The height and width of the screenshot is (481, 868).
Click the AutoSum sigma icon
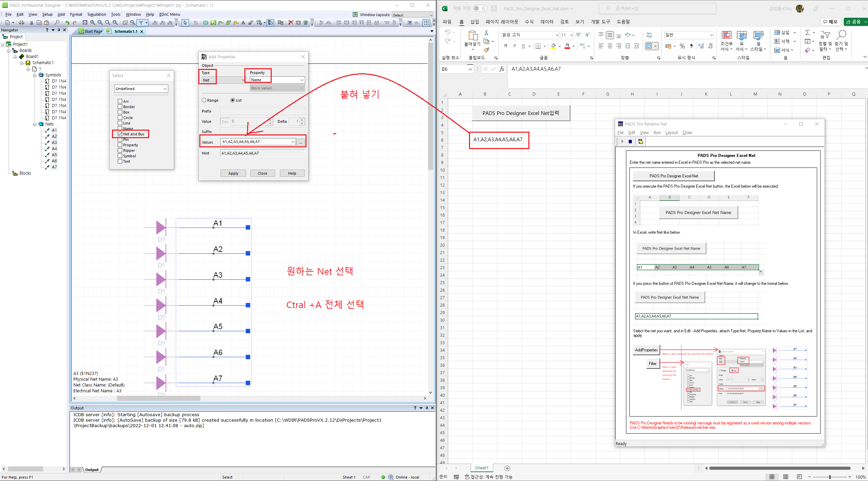coord(807,32)
